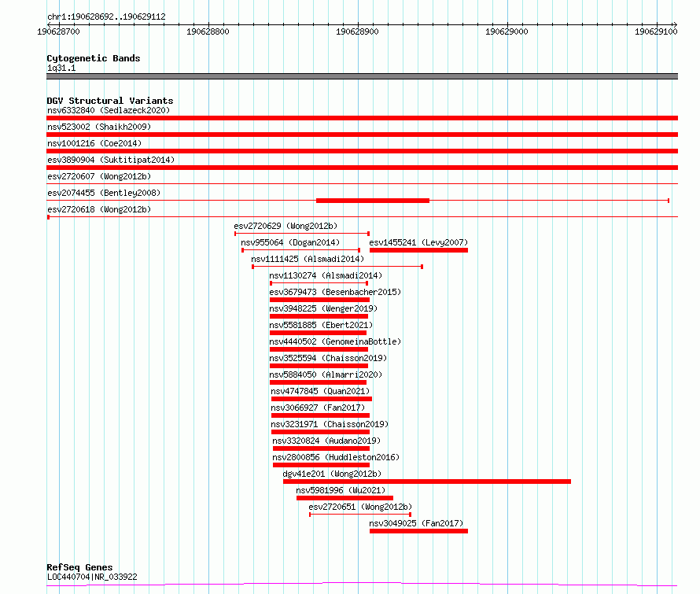This screenshot has height=594, width=700.
Task: Click the red bar under nsv3049025 (Fan2017)
Action: 418,531
